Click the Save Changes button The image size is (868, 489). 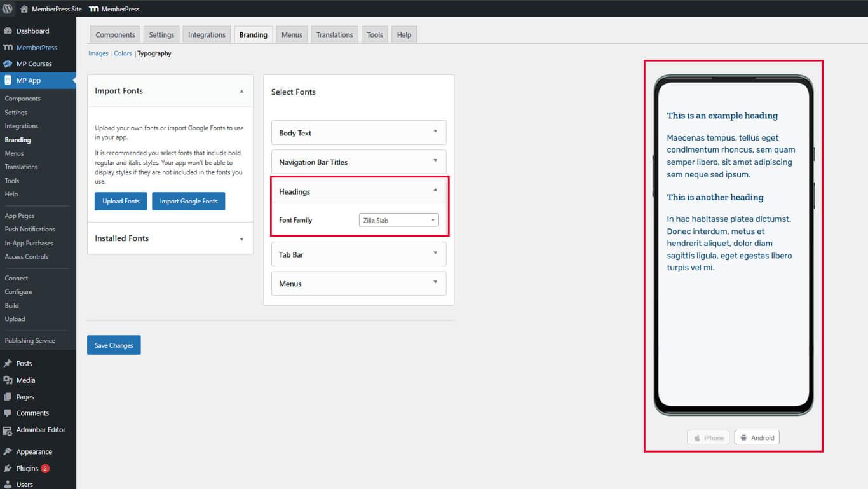click(114, 345)
